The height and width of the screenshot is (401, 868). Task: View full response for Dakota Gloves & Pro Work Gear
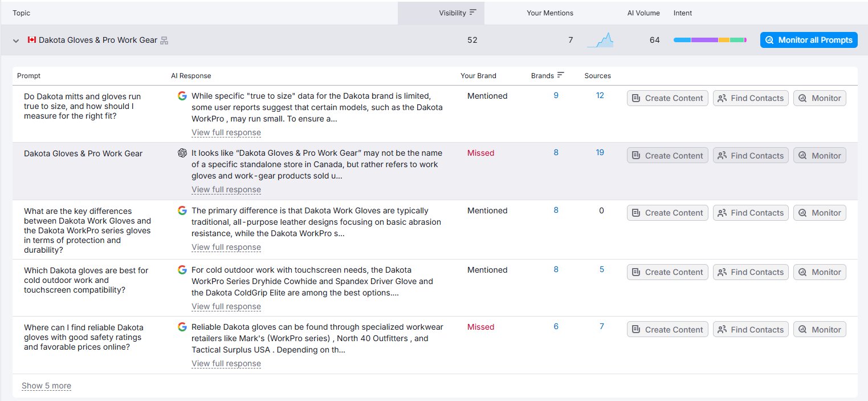pos(226,189)
